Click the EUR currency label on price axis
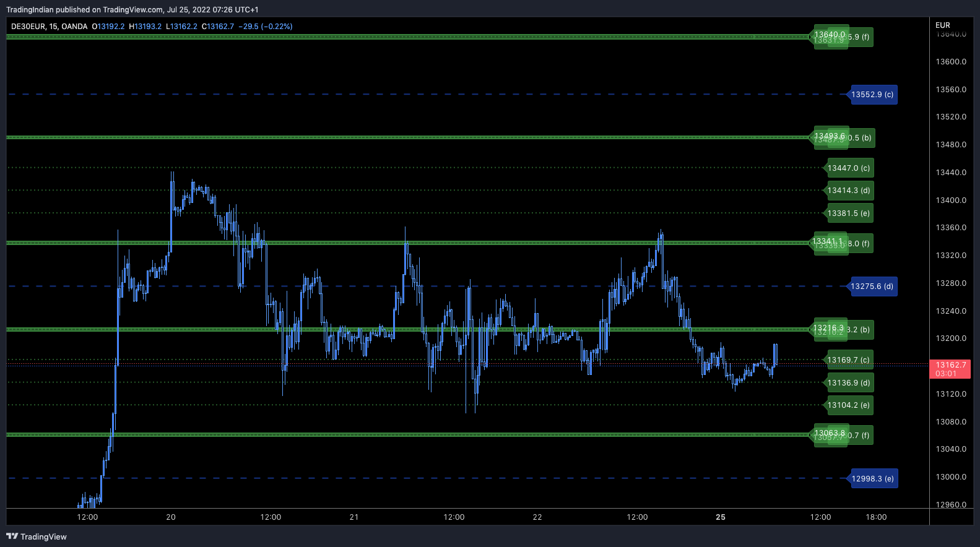980x547 pixels. pos(943,25)
